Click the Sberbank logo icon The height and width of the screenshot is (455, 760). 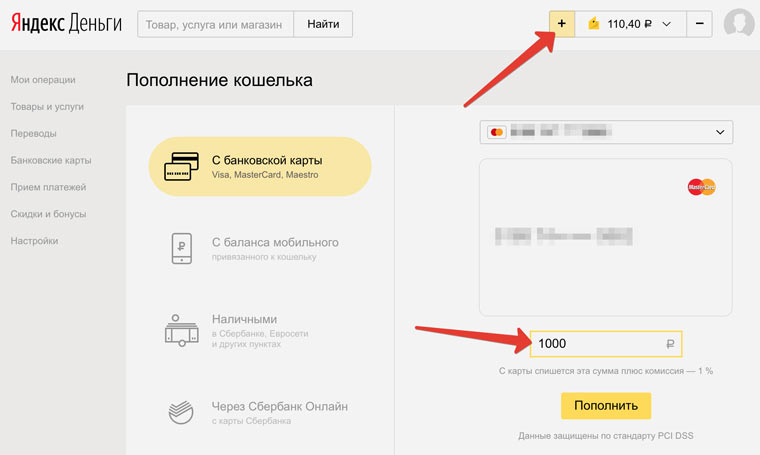181,412
